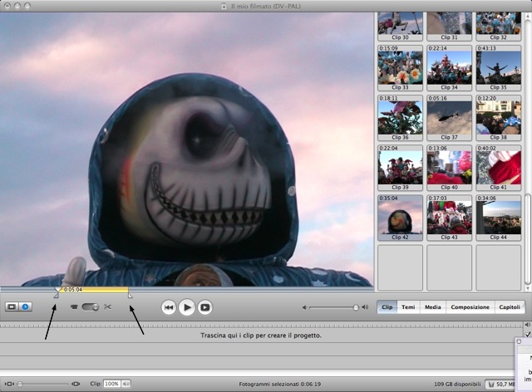
Task: Adjust the playback volume slider knob
Action: pos(355,307)
